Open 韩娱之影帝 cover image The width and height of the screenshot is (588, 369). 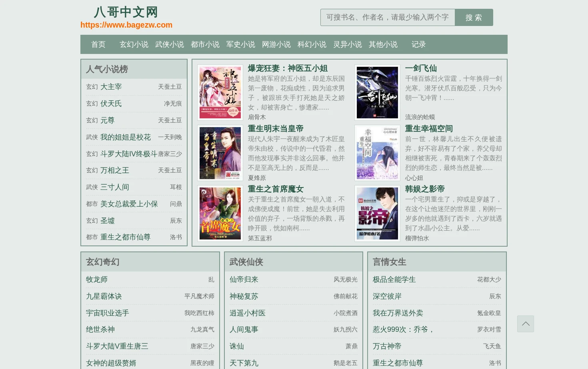377,213
